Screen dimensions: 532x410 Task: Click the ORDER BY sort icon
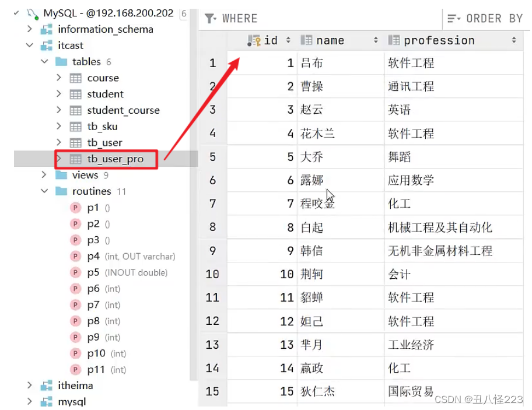(x=454, y=18)
